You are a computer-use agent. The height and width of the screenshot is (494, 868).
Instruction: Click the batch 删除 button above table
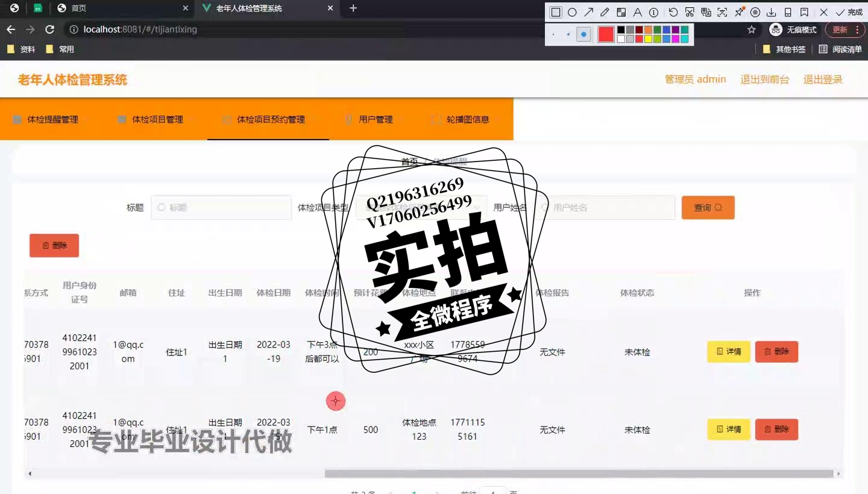tap(54, 245)
